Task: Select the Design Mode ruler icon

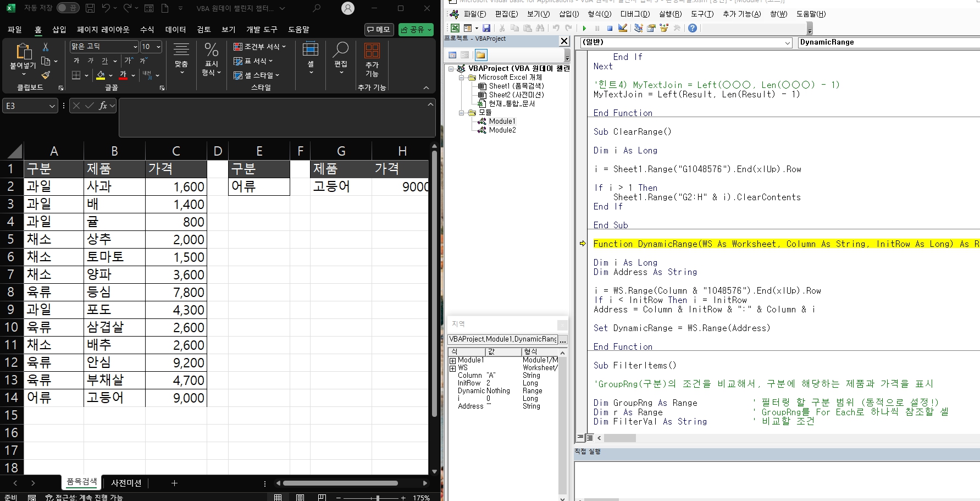Action: 622,27
